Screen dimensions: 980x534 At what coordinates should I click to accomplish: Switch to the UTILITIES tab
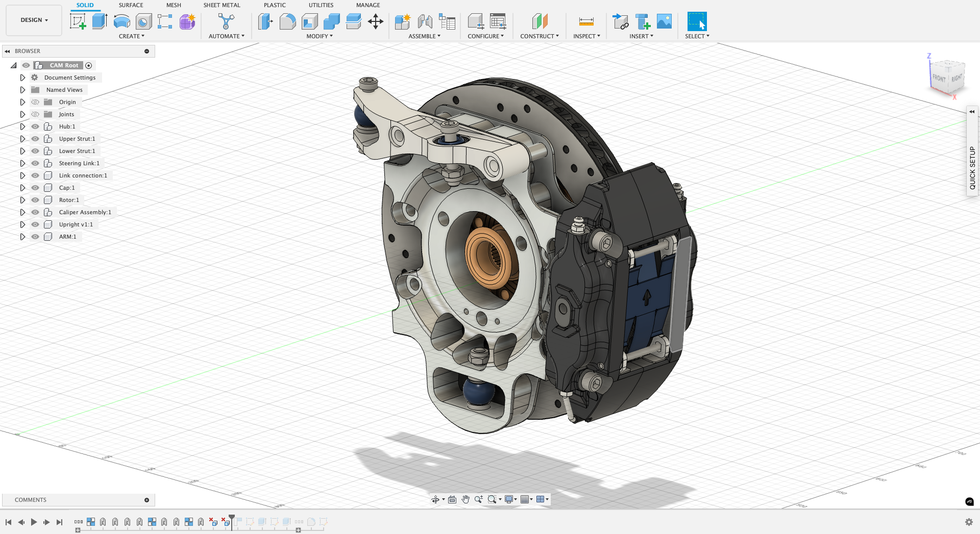[x=321, y=5]
